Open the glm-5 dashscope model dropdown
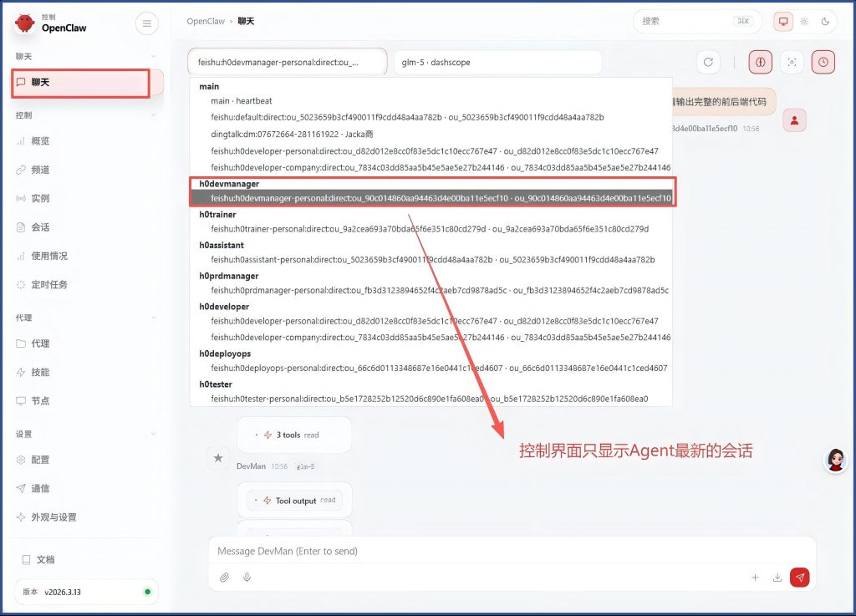The width and height of the screenshot is (856, 616). [497, 62]
